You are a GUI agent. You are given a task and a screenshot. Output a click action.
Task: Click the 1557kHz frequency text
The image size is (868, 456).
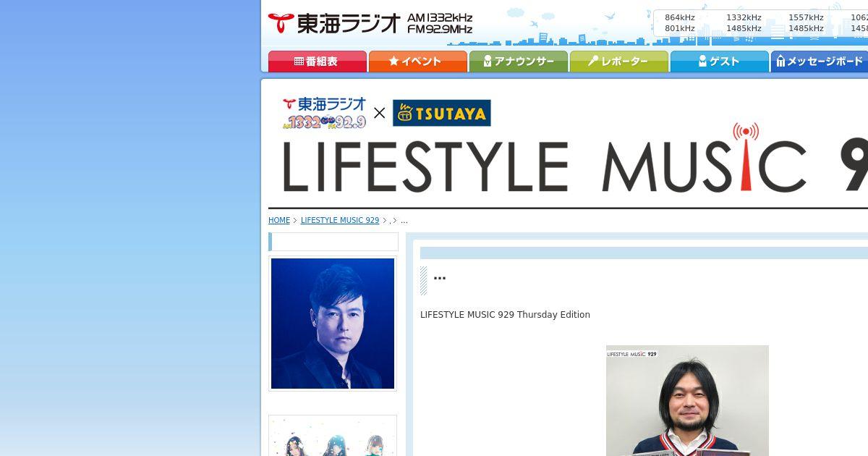pyautogui.click(x=806, y=17)
